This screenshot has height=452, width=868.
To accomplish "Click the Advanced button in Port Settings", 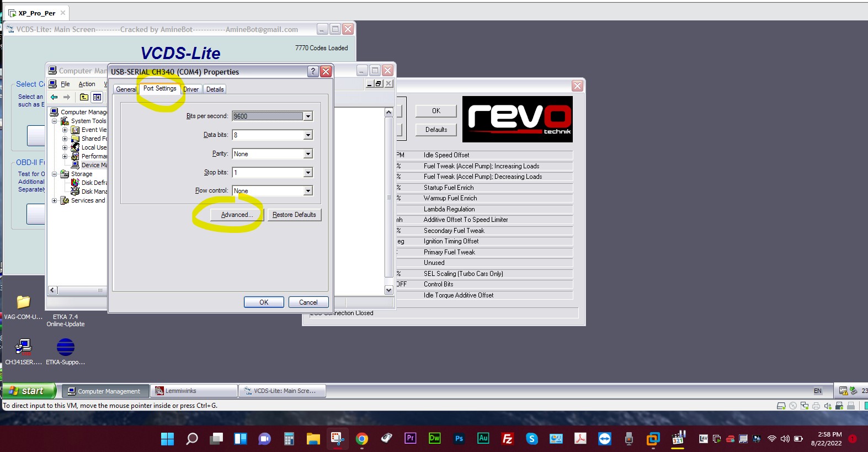I will [237, 215].
